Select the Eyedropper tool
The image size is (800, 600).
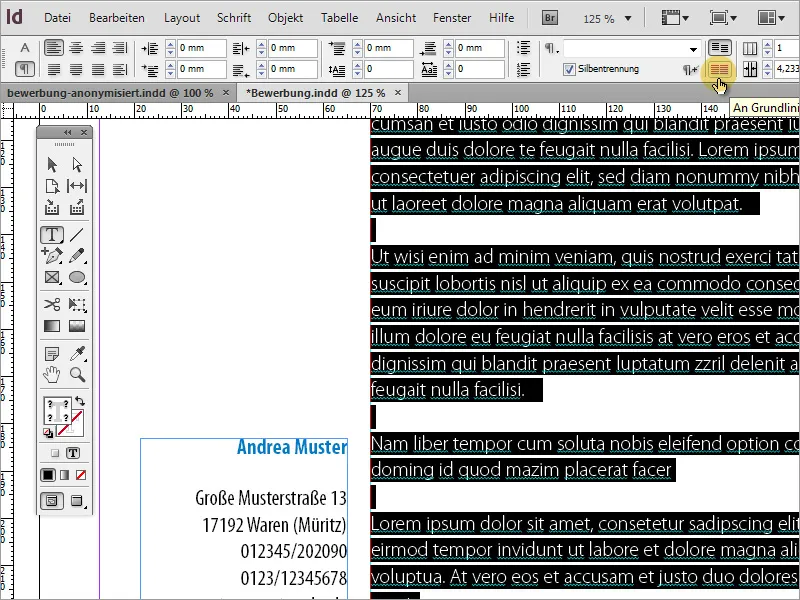pyautogui.click(x=77, y=353)
